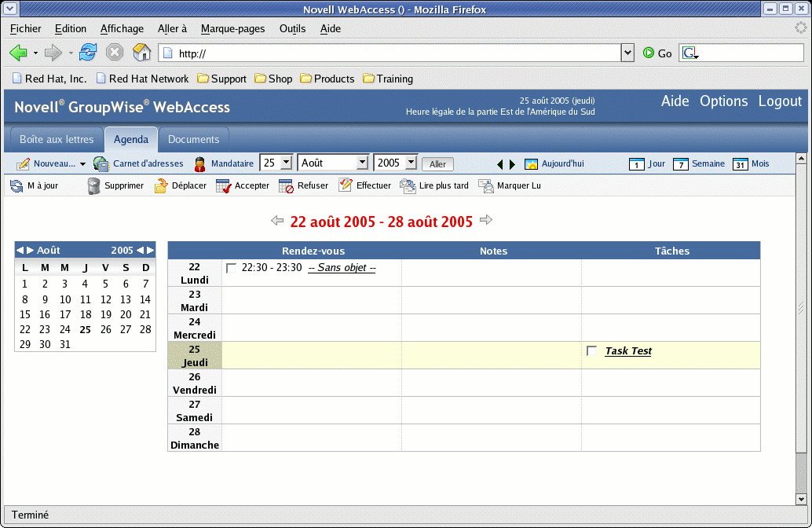
Task: Next month arrow in mini calendar
Action: click(30, 251)
